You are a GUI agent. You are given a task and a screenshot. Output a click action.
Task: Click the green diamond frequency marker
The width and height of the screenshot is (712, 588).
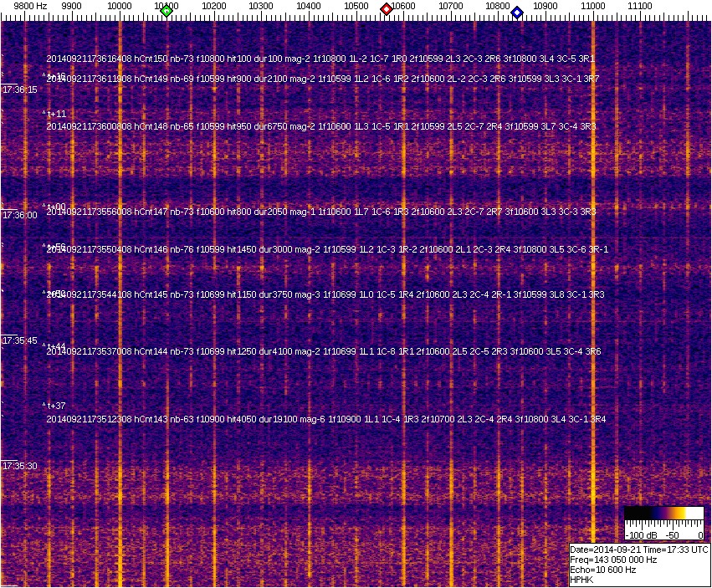166,11
